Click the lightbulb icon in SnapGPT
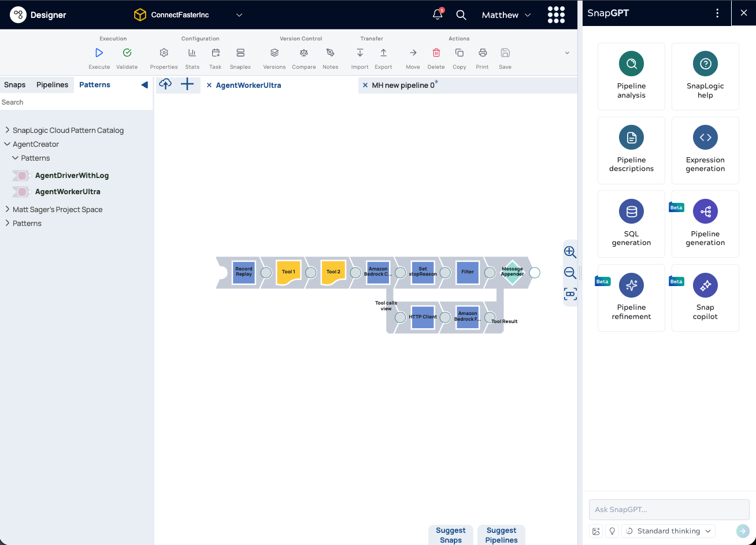The width and height of the screenshot is (756, 545). [612, 531]
